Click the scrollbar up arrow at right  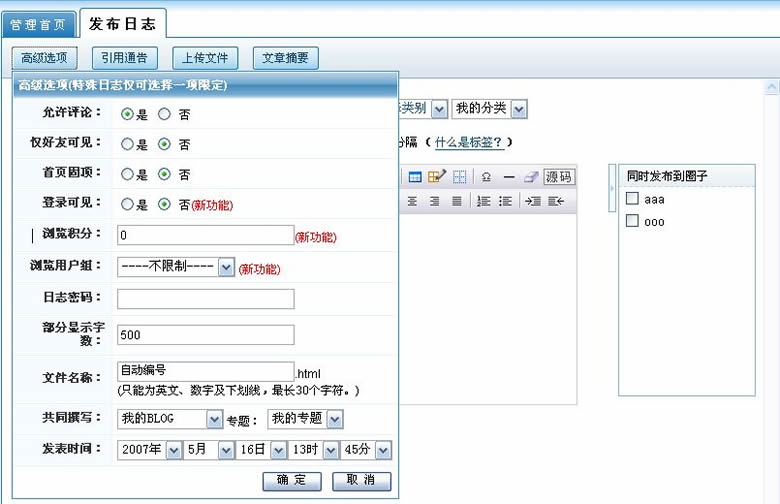[772, 88]
